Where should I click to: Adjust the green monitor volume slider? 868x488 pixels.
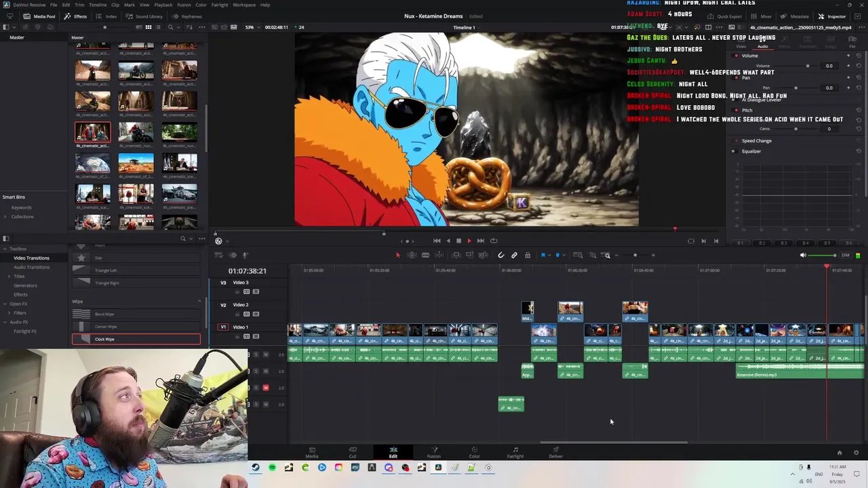tap(823, 256)
